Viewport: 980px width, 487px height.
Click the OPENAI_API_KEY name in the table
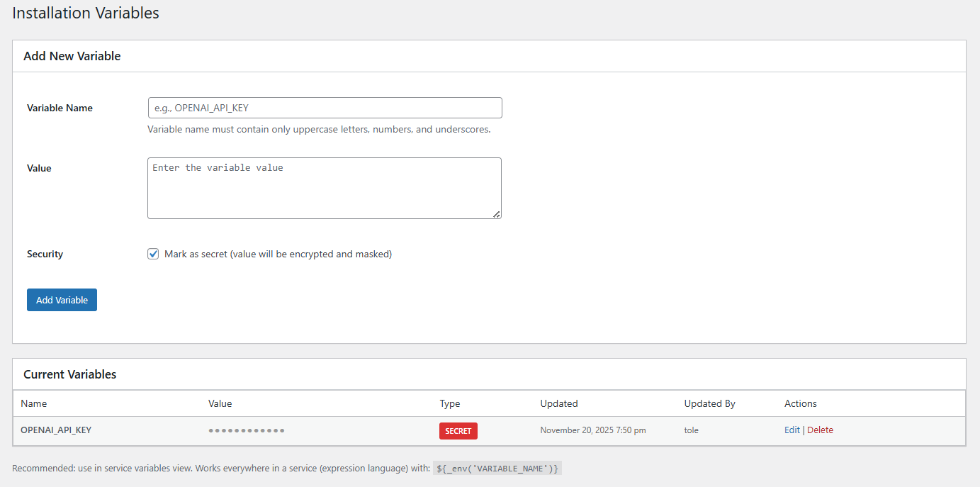(x=56, y=430)
